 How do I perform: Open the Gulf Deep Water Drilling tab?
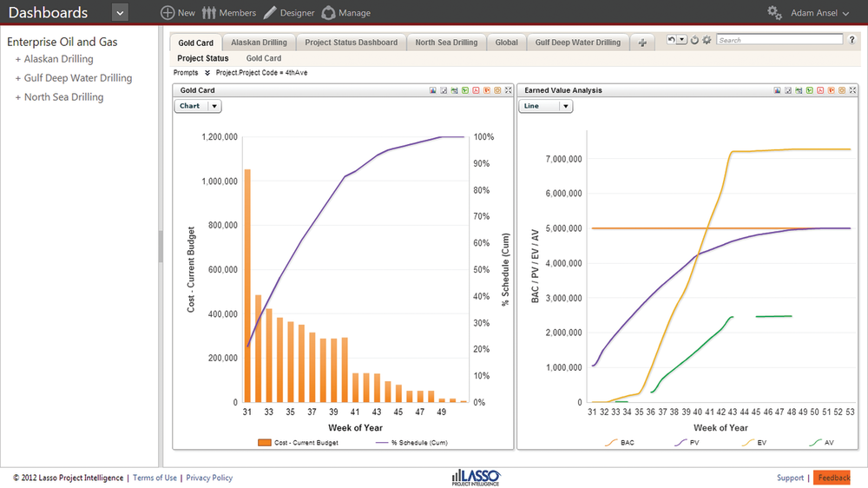click(x=578, y=42)
